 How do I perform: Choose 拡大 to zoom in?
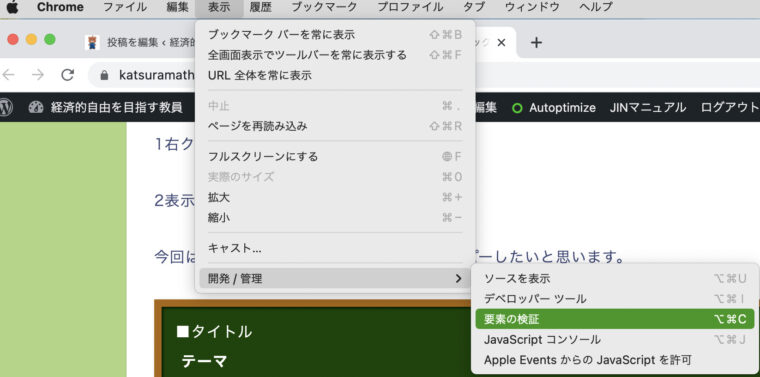[x=335, y=197]
